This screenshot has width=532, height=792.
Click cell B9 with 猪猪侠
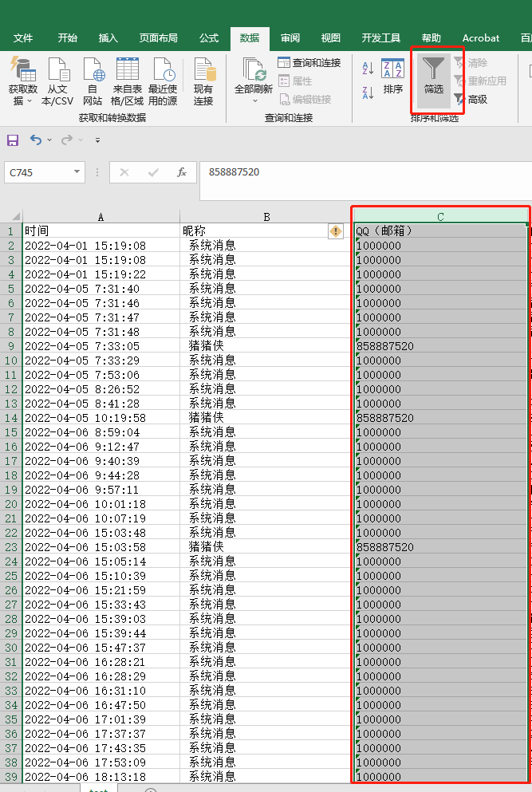point(266,346)
